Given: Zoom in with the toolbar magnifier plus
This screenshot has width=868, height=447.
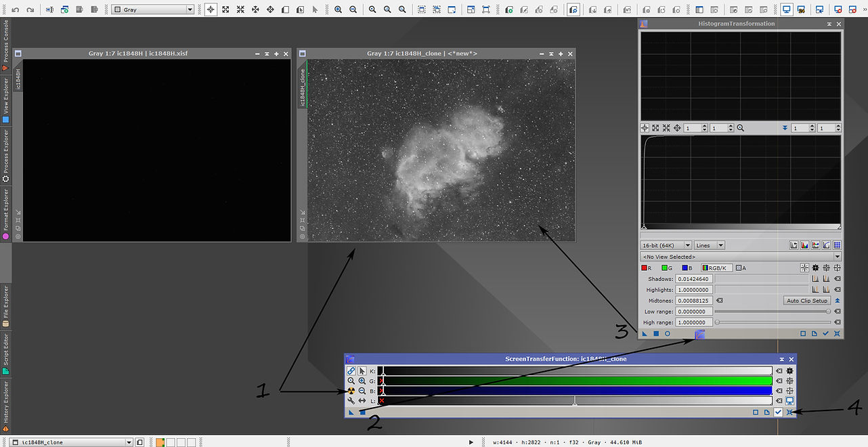Looking at the screenshot, I should coord(338,10).
